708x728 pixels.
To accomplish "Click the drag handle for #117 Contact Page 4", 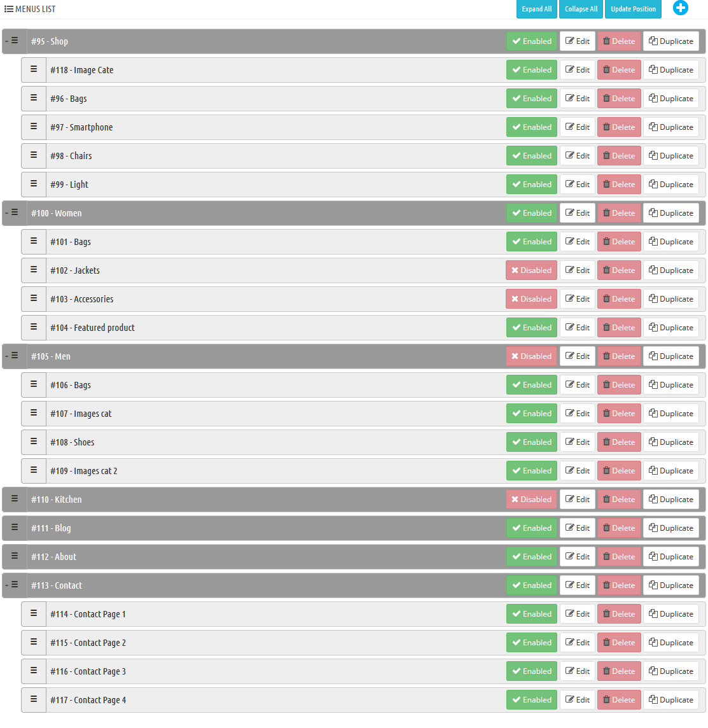I will [34, 699].
